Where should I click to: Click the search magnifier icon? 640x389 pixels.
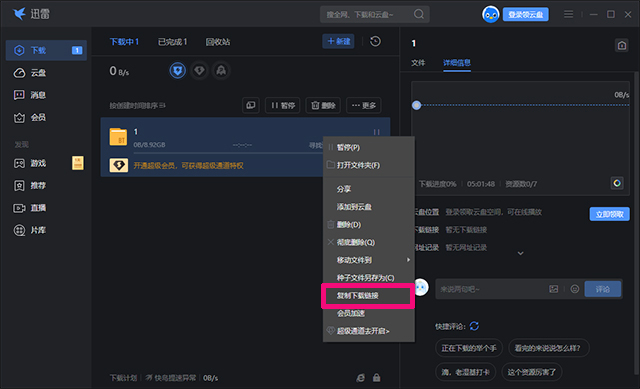click(419, 14)
